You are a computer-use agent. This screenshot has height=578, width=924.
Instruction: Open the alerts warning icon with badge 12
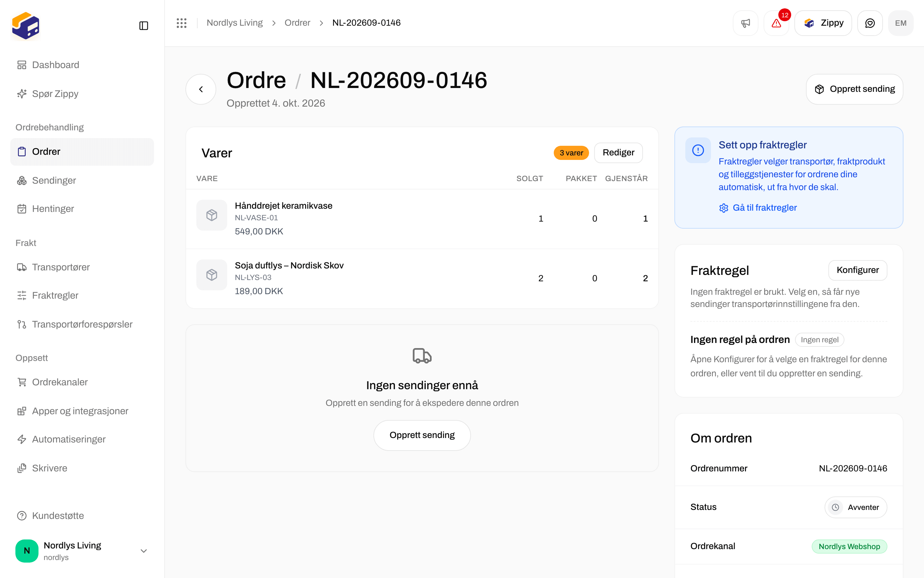click(776, 23)
